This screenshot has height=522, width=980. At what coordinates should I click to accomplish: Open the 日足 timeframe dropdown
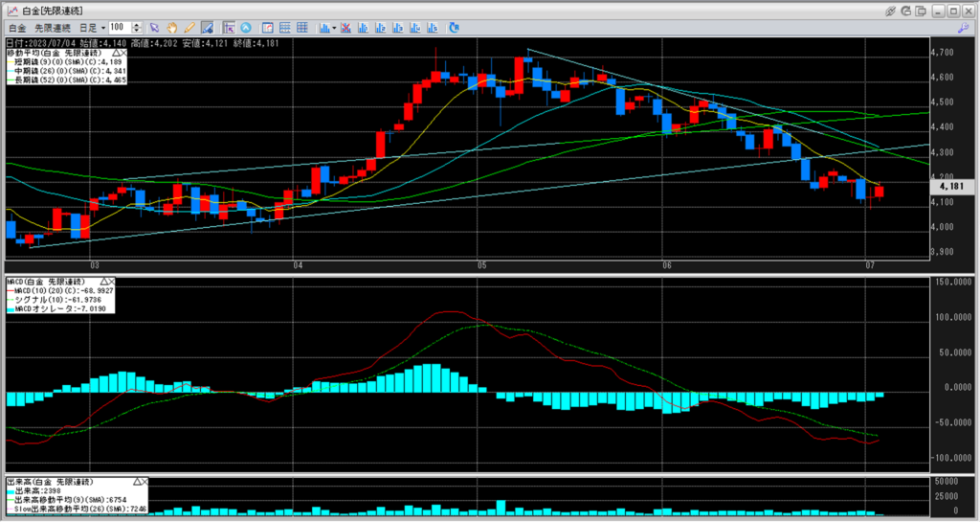(92, 28)
